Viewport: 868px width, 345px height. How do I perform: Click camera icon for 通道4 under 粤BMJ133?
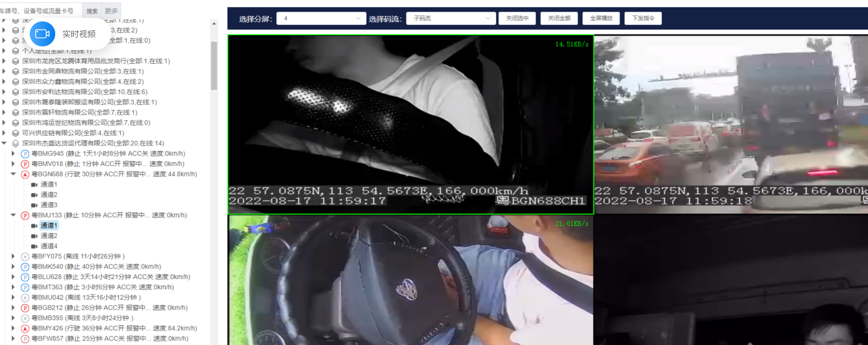click(34, 246)
